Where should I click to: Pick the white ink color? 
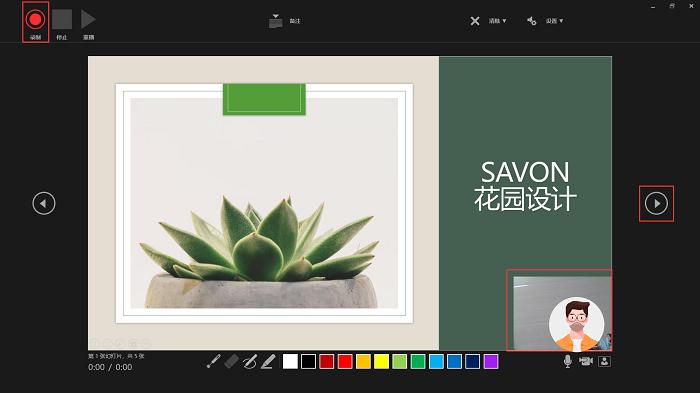click(290, 361)
